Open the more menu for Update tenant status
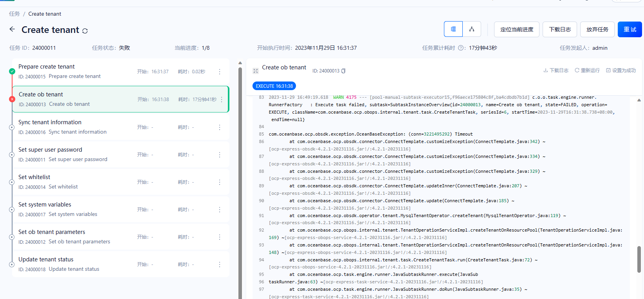This screenshot has width=644, height=299. (220, 265)
